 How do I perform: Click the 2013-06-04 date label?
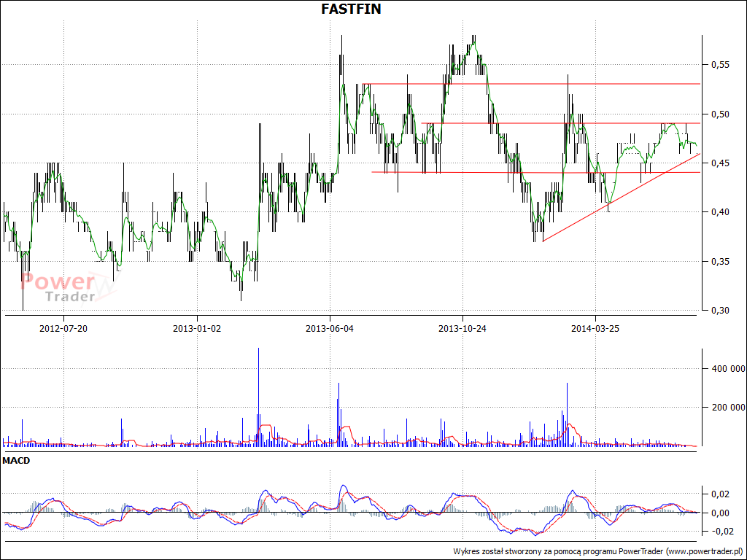coord(330,329)
